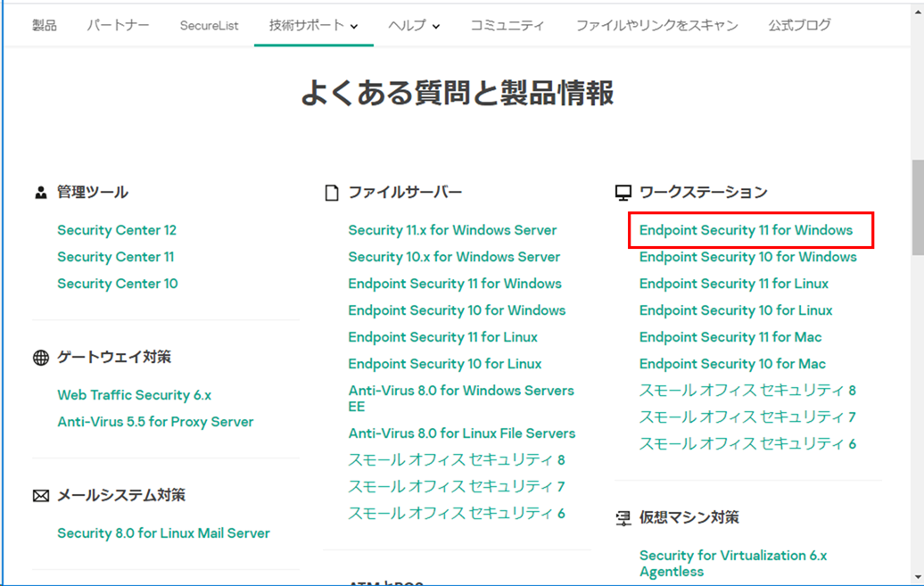Click the 仮想マシン対策 virtual machine icon
Viewport: 924px width, 586px height.
pos(622,516)
